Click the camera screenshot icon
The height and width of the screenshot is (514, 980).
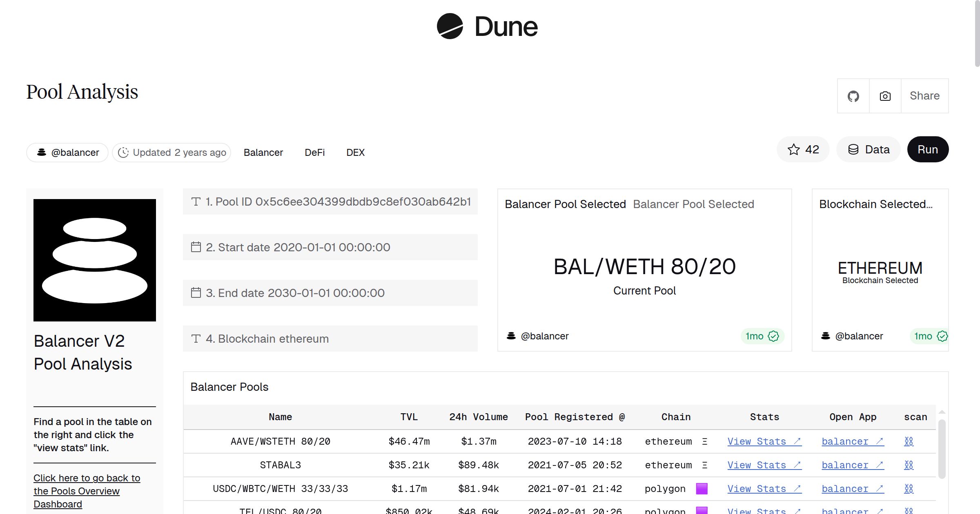click(884, 96)
